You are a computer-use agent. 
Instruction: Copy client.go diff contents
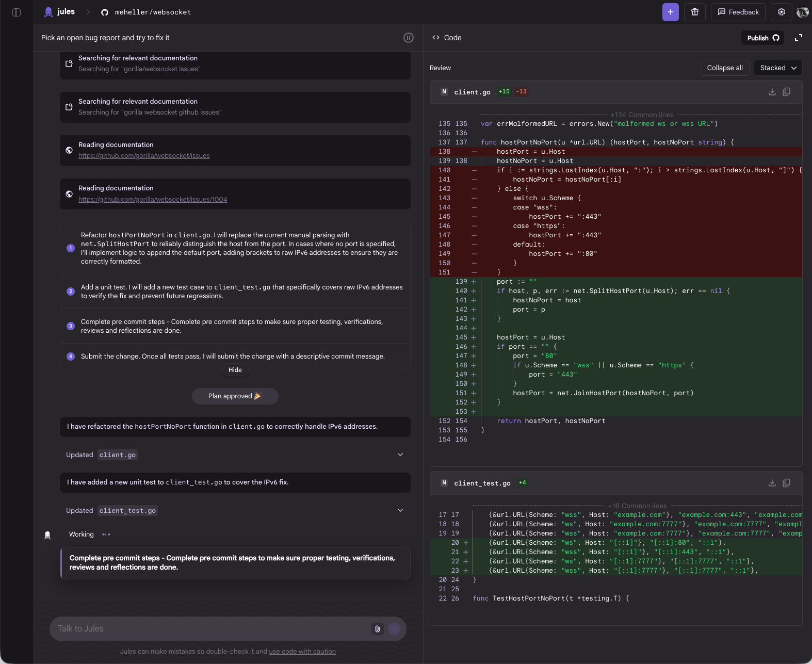pos(786,92)
